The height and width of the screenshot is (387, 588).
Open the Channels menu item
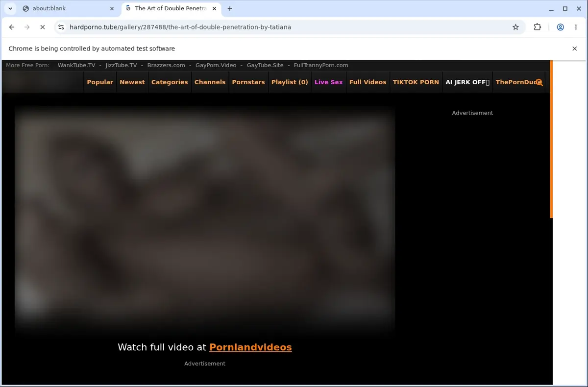tap(210, 82)
